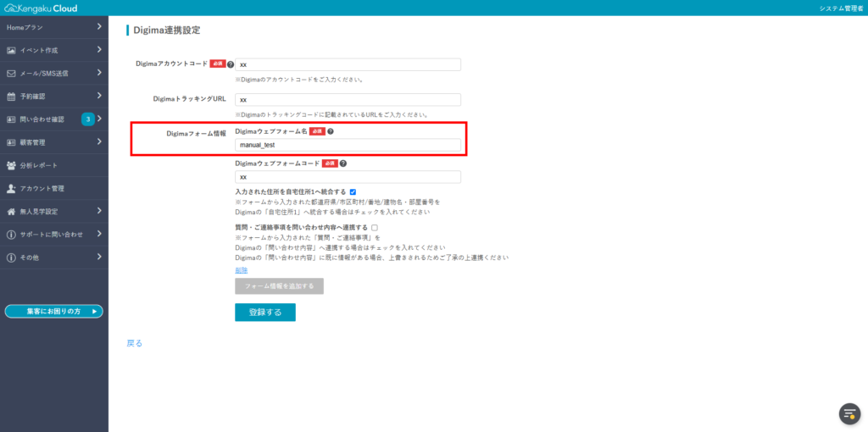Viewport: 868px width, 432px height.
Task: Click the その他 menu label
Action: point(30,258)
